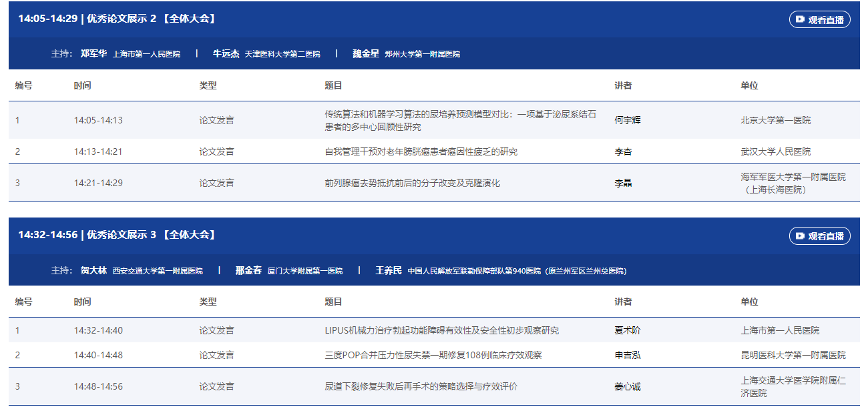
Task: Click speaker name 夏术阶
Action: [628, 330]
